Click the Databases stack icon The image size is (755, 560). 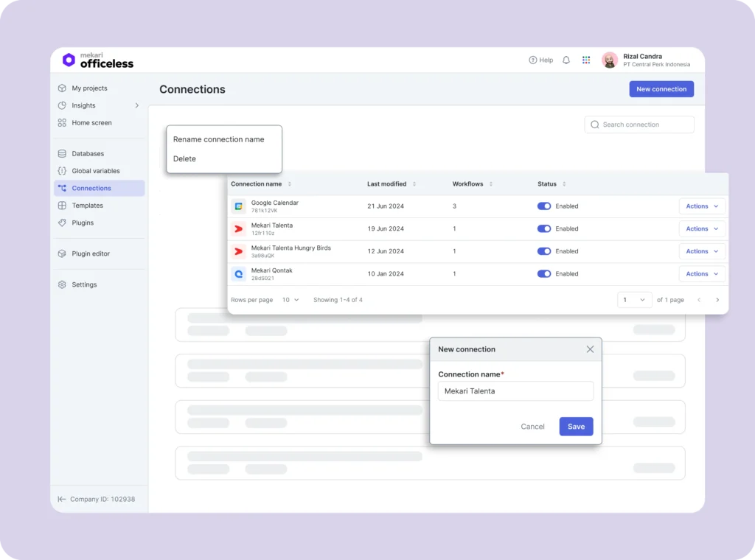(62, 153)
